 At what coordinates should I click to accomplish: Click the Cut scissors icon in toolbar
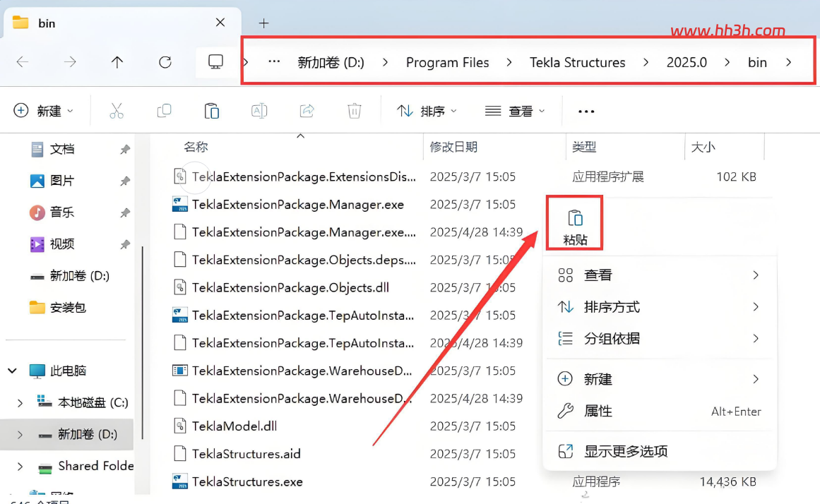pyautogui.click(x=117, y=111)
